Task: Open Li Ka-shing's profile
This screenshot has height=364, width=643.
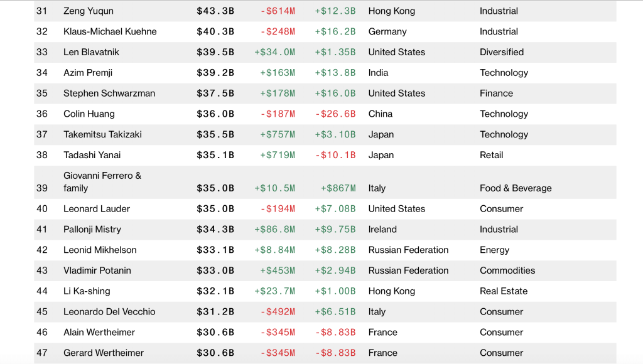Action: (x=87, y=291)
